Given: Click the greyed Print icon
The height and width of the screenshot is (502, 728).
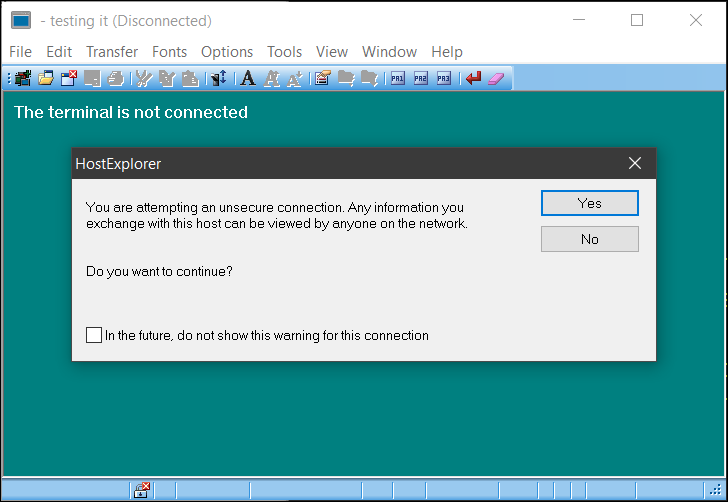Looking at the screenshot, I should [115, 78].
